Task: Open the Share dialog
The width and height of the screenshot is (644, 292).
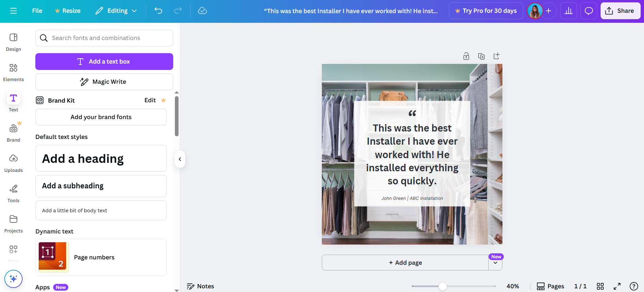Action: [x=620, y=11]
